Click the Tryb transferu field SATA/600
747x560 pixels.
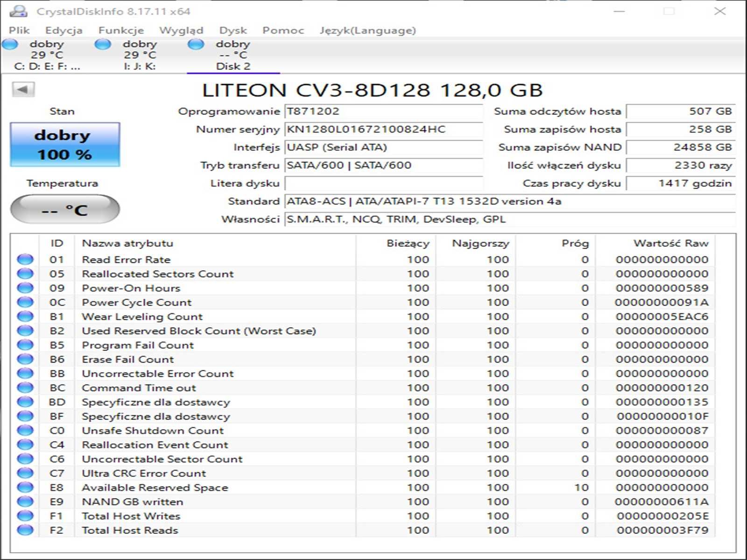(x=384, y=165)
